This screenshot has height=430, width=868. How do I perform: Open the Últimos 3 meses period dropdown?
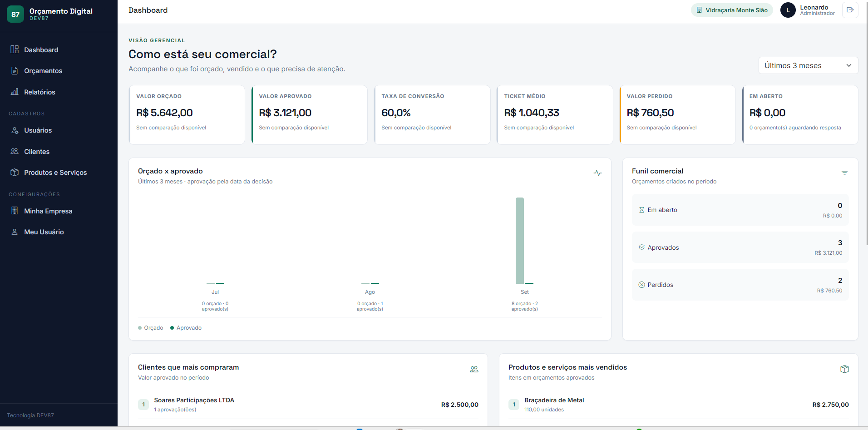point(808,65)
